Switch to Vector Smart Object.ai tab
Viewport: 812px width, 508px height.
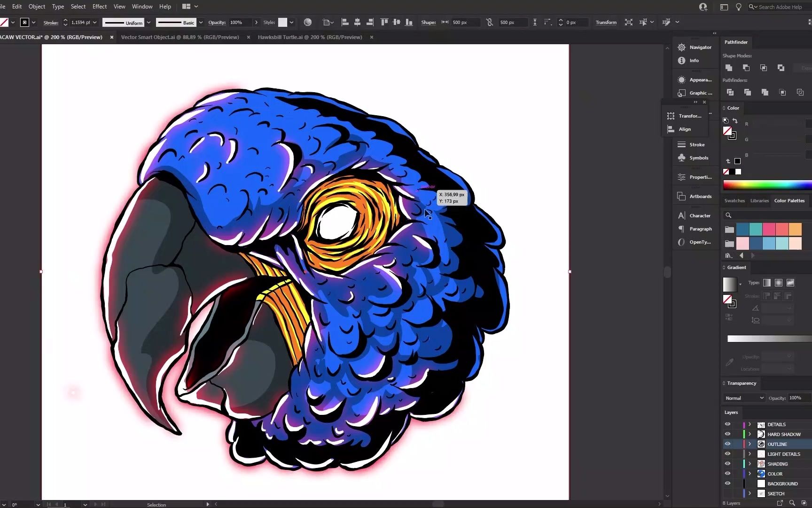(180, 37)
